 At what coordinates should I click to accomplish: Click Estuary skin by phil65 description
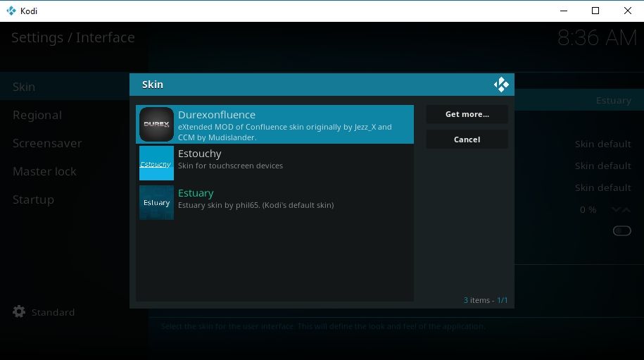click(x=256, y=205)
